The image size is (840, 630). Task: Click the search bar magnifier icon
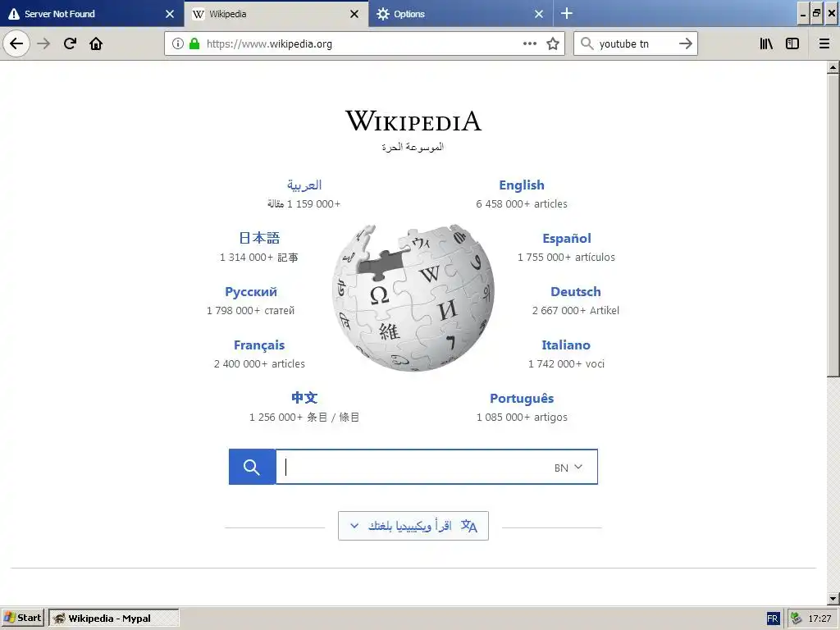[587, 43]
